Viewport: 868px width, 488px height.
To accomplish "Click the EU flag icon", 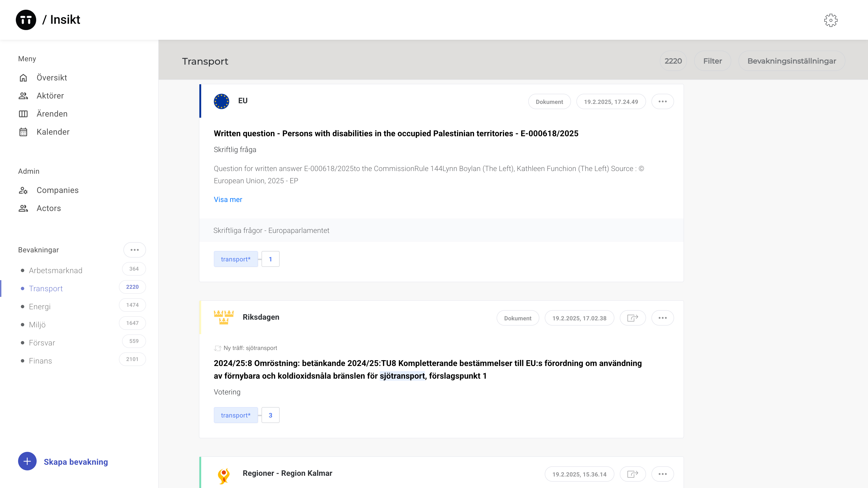I will pos(221,101).
